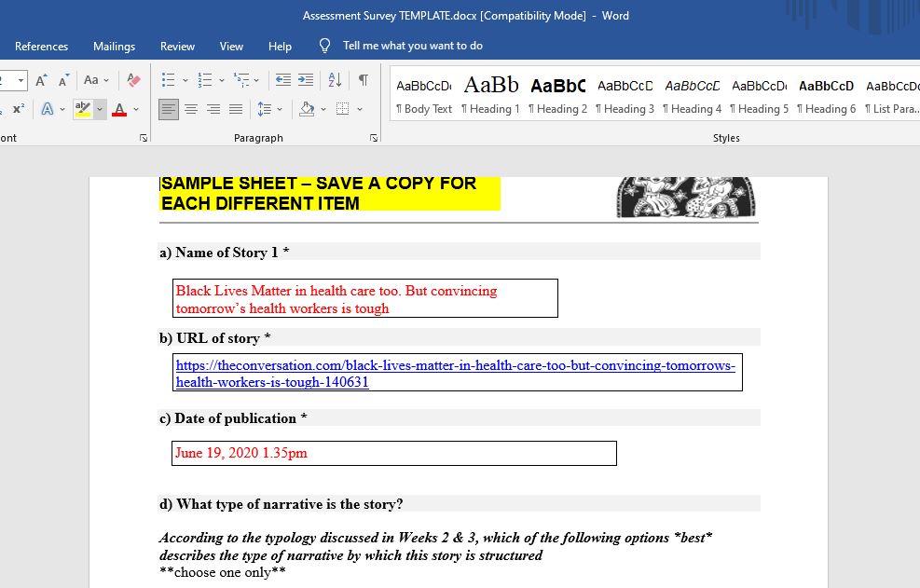Open the font color dropdown arrow
920x588 pixels.
click(136, 109)
